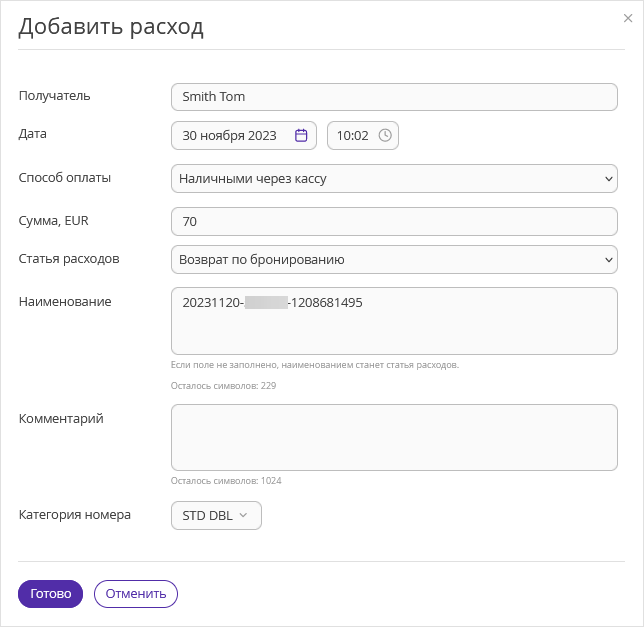The height and width of the screenshot is (627, 644).
Task: Click the Наименование text area
Action: tap(394, 321)
